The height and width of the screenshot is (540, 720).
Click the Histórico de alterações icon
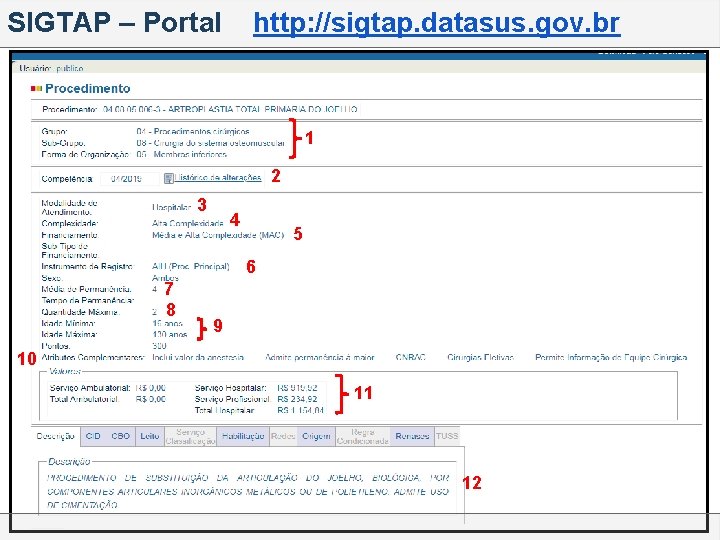[169, 178]
